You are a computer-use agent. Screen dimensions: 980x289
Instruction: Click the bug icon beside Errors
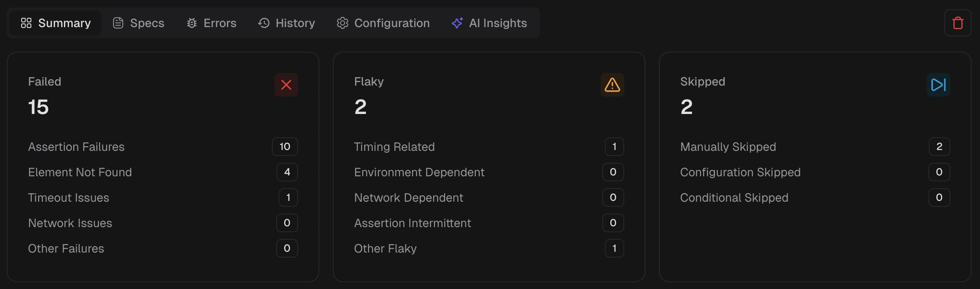(192, 23)
